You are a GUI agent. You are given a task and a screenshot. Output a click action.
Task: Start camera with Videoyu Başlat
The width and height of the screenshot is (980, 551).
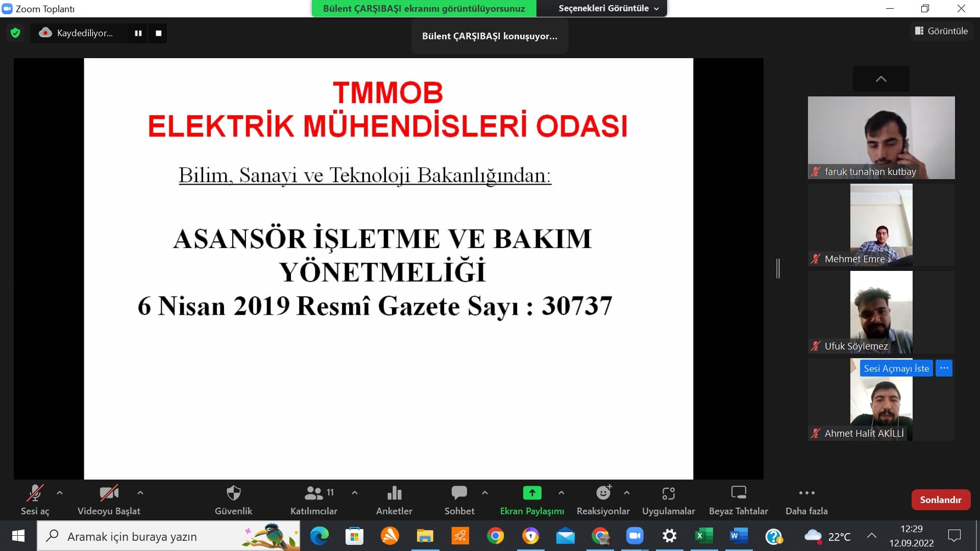(109, 500)
